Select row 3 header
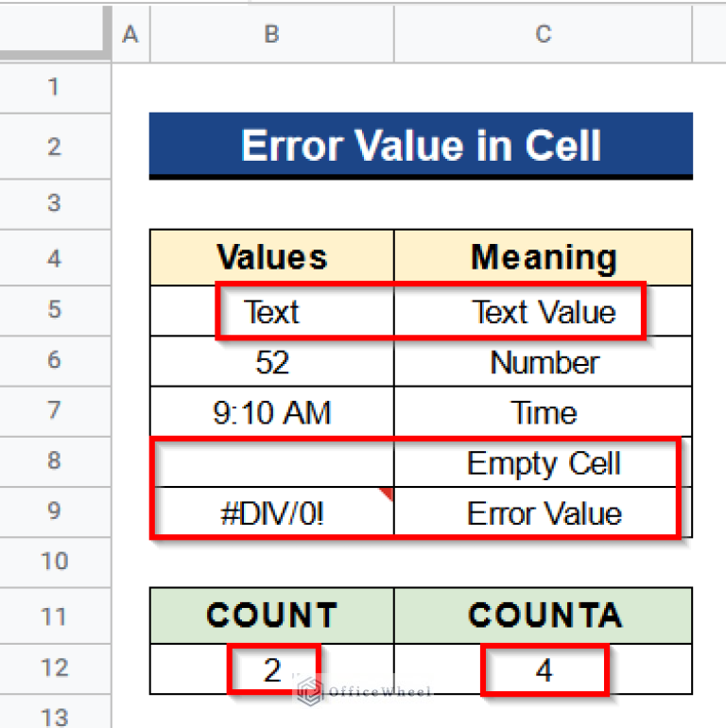 (55, 203)
